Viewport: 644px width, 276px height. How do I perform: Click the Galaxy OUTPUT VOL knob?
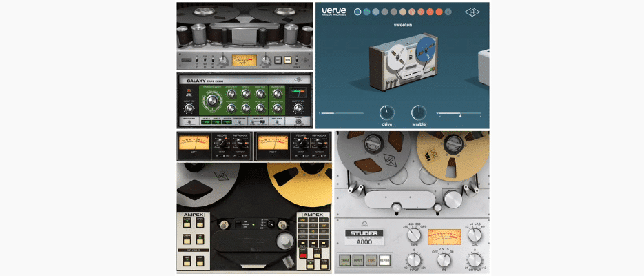click(x=299, y=108)
